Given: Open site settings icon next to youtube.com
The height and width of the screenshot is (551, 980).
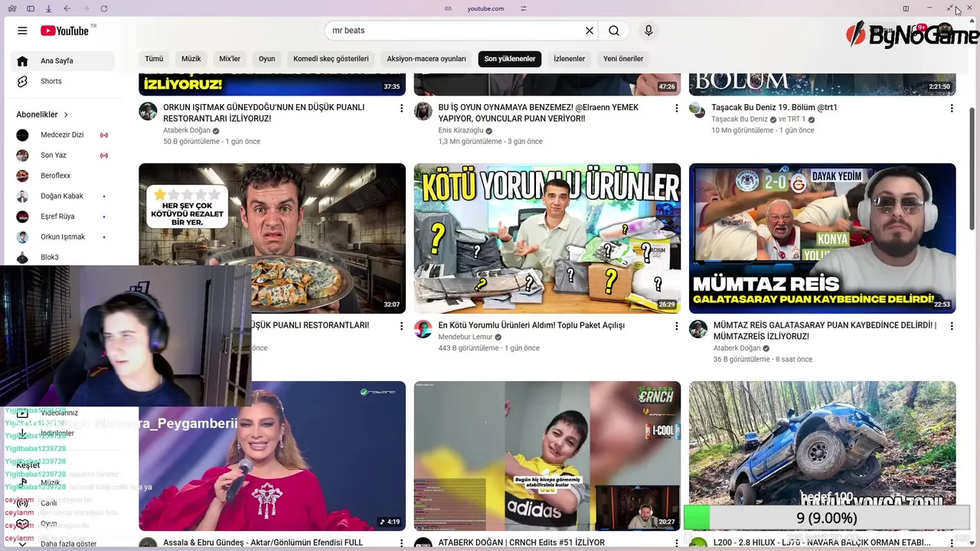Looking at the screenshot, I should coord(524,8).
